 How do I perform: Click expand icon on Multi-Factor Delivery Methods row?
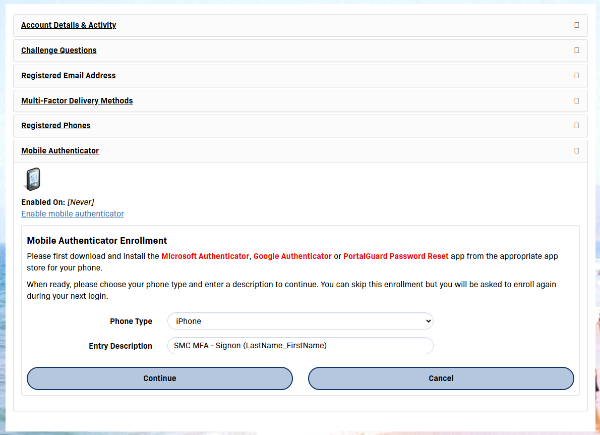[576, 100]
